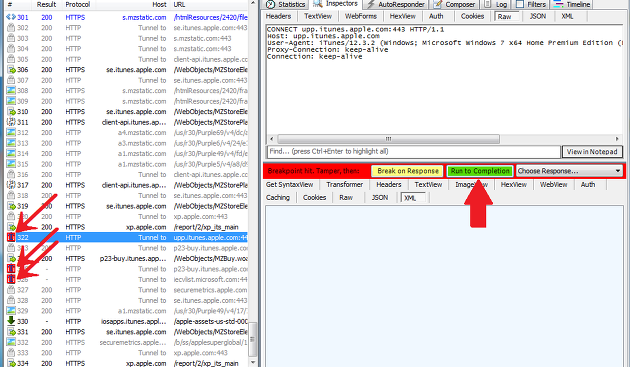Screen dimensions: 630x367
Task: Select session 330 iosapps.itunes.apple host cell
Action: point(133,321)
